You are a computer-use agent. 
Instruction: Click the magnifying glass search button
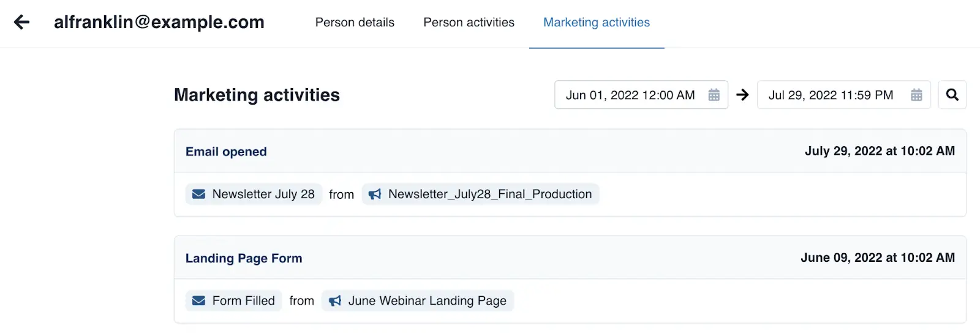[952, 95]
